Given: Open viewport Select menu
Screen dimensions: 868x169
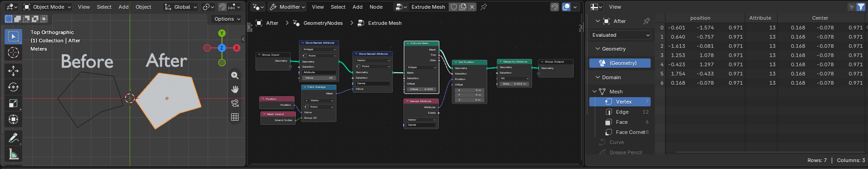Looking at the screenshot, I should (104, 7).
